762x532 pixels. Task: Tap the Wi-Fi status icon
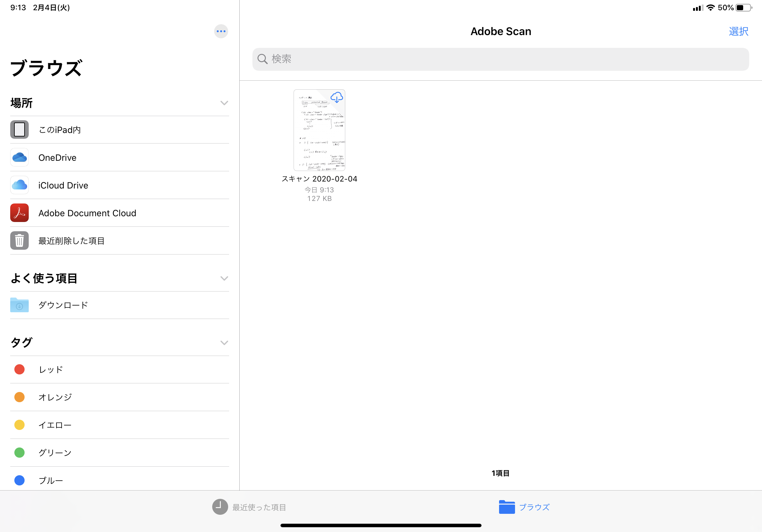711,7
